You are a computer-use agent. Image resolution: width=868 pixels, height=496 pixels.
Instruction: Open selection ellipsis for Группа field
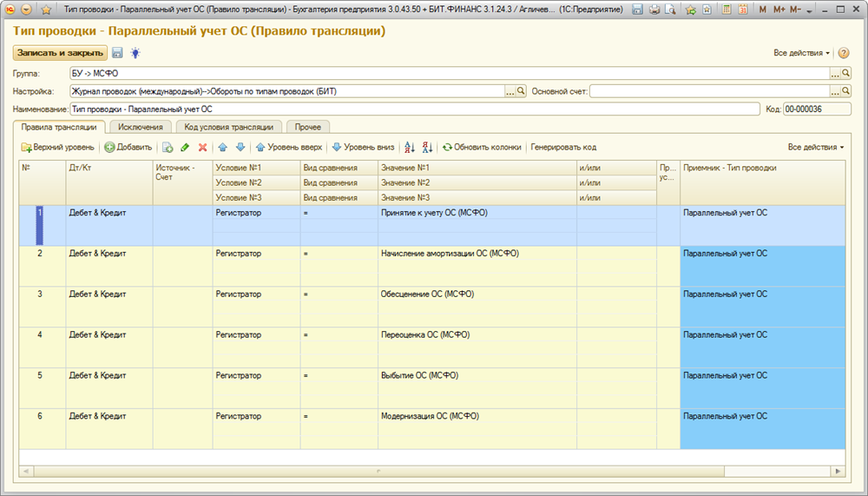(x=835, y=74)
